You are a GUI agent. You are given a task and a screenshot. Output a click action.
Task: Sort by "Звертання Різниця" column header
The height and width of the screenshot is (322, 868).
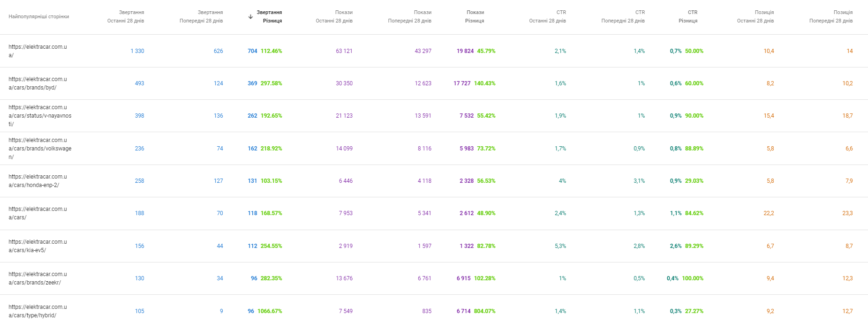269,16
